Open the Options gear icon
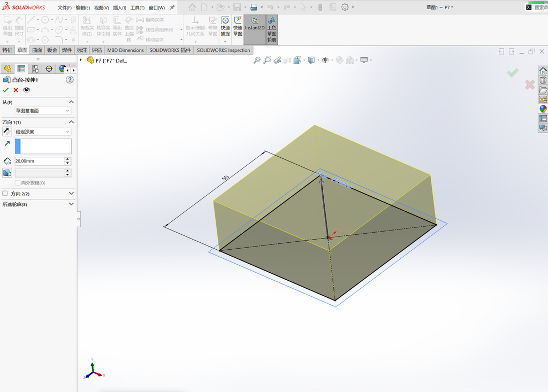Image resolution: width=548 pixels, height=392 pixels. tap(345, 7)
